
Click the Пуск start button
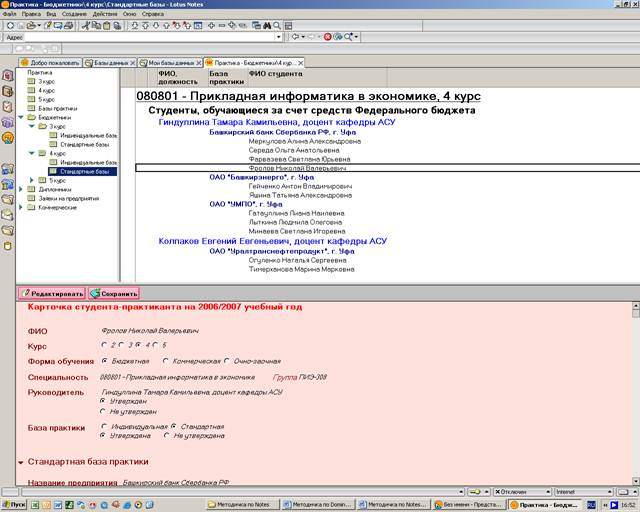pyautogui.click(x=14, y=505)
